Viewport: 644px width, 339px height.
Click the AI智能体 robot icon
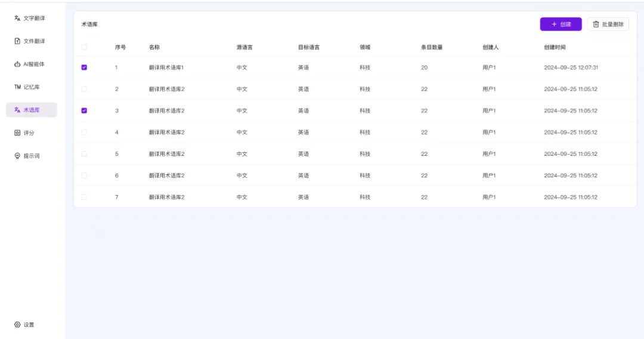point(17,64)
